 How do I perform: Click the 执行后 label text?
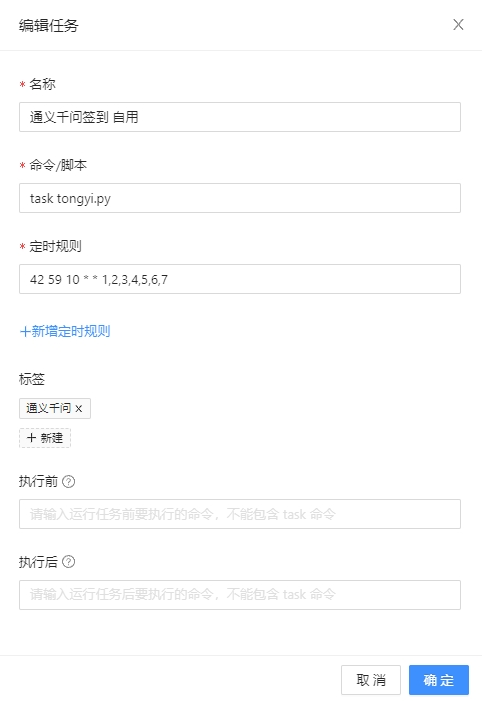(38, 562)
